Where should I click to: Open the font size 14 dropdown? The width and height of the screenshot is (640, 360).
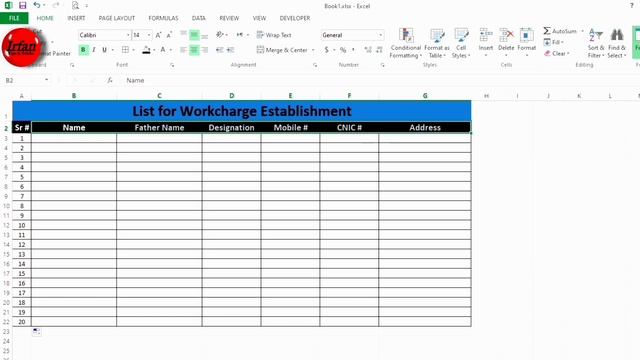tap(149, 35)
